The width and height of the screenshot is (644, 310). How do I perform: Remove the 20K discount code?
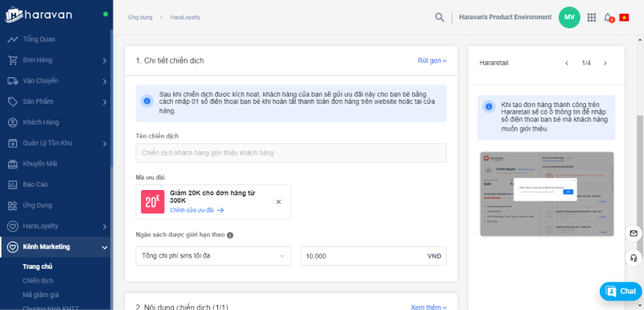(x=279, y=201)
